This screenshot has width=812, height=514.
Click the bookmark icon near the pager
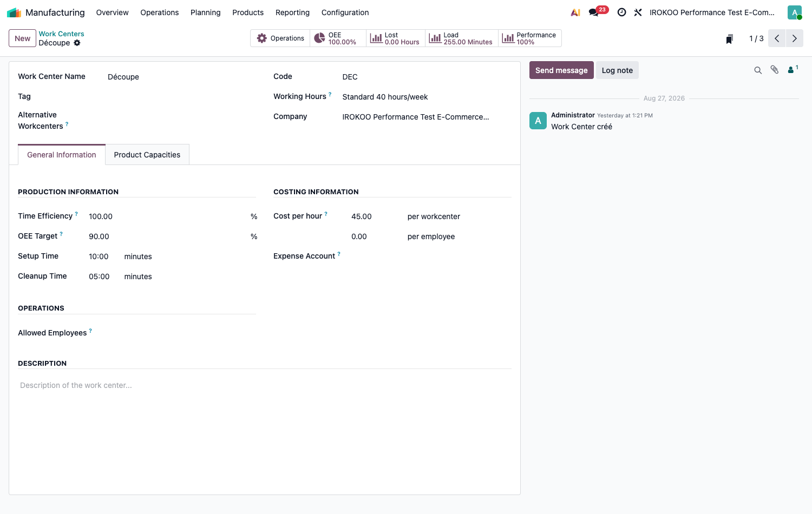[x=729, y=39]
